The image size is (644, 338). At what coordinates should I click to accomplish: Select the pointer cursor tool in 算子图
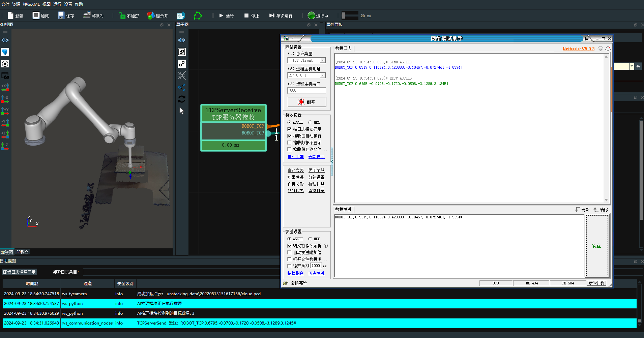tap(182, 111)
